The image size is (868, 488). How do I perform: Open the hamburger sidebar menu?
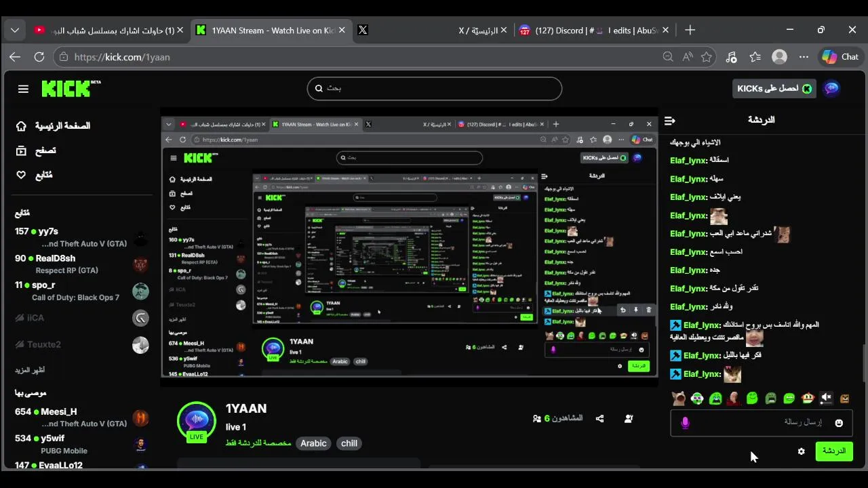pos(23,89)
